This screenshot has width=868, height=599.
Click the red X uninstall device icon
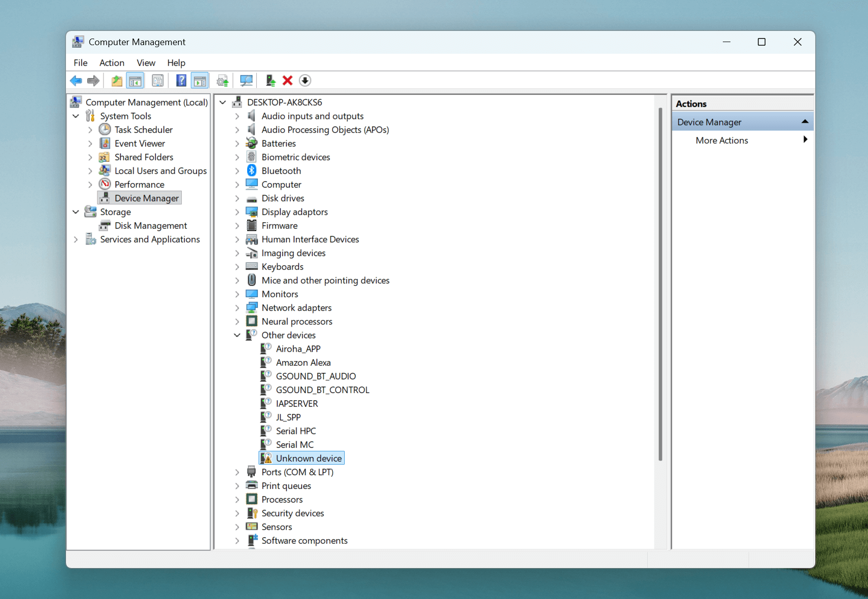pos(287,81)
